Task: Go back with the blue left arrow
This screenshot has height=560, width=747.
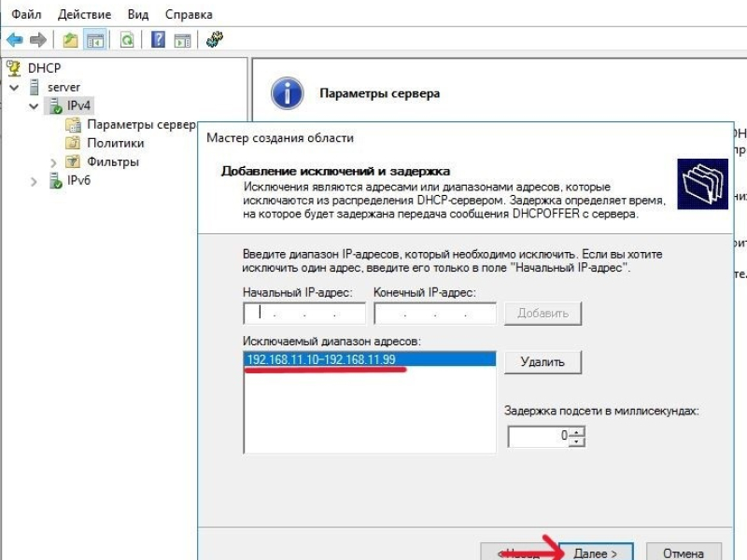Action: tap(15, 39)
